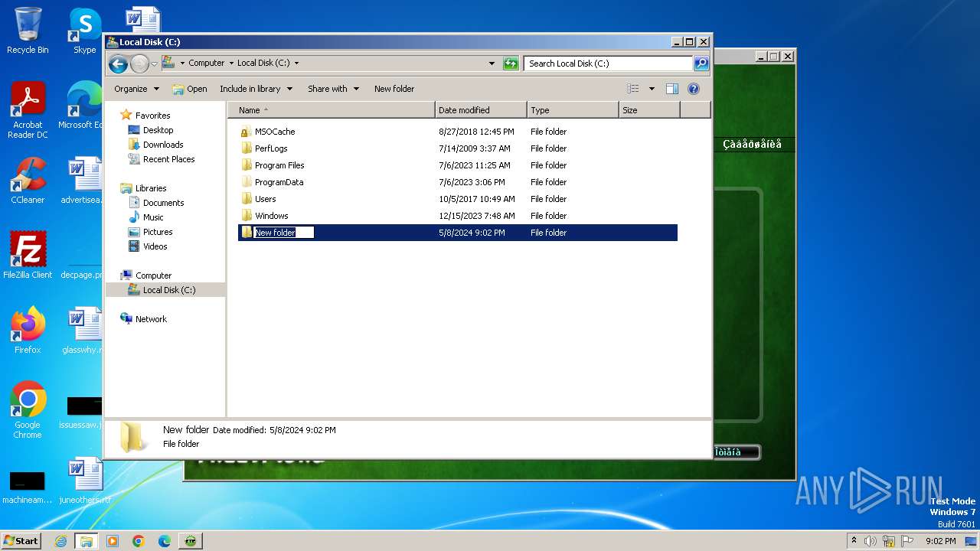The width and height of the screenshot is (980, 551).
Task: Click the Search Local Disk (C:) field
Action: (x=609, y=64)
